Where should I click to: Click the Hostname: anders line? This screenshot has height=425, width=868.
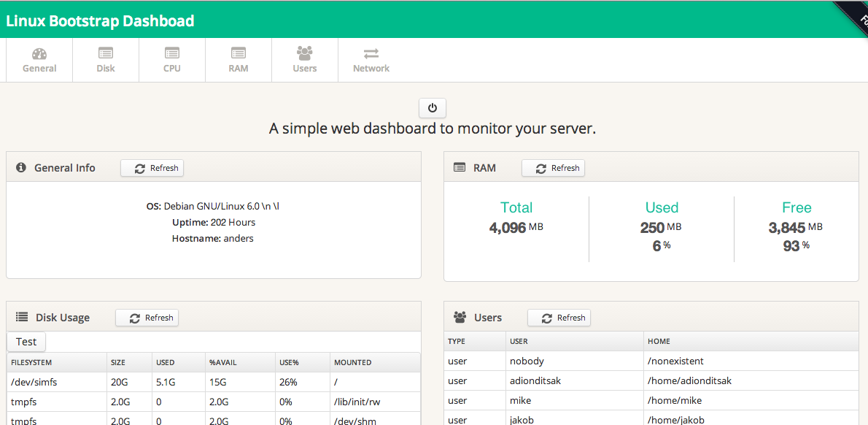coord(212,238)
